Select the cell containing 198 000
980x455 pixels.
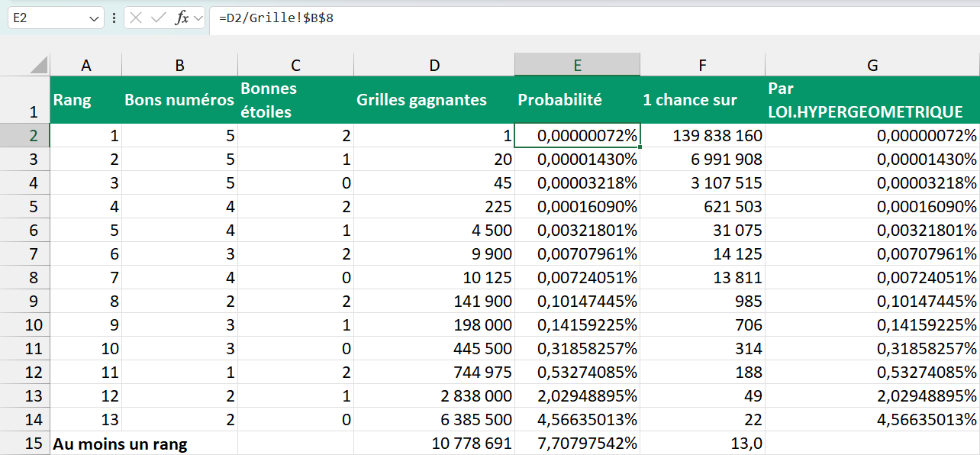(434, 325)
